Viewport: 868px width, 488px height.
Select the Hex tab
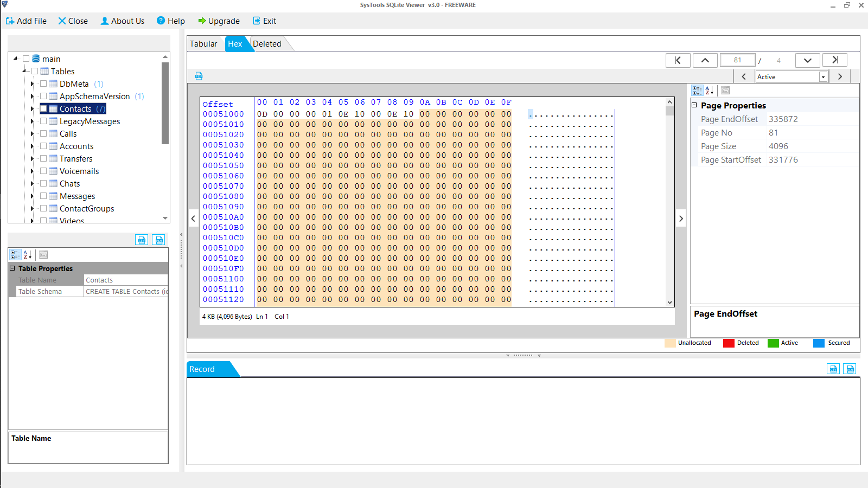235,44
